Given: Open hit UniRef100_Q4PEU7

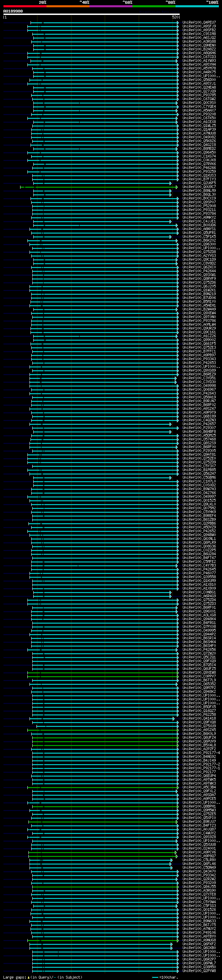Looking at the screenshot, I should (x=199, y=23).
